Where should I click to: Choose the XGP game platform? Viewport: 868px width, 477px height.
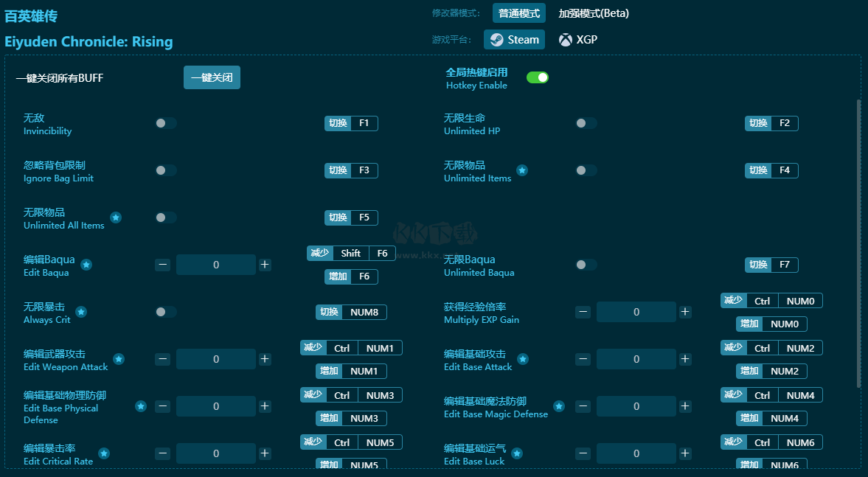(x=578, y=40)
